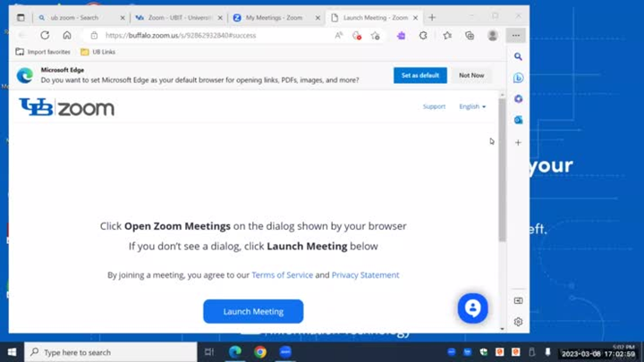
Task: Expand the English language dropdown
Action: (x=472, y=106)
